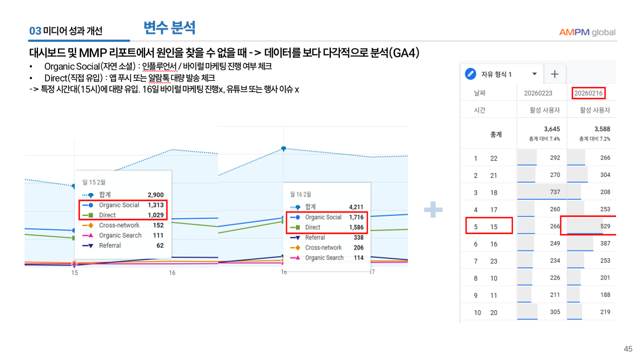Click the AMPM global logo
The height and width of the screenshot is (361, 644).
point(587,32)
